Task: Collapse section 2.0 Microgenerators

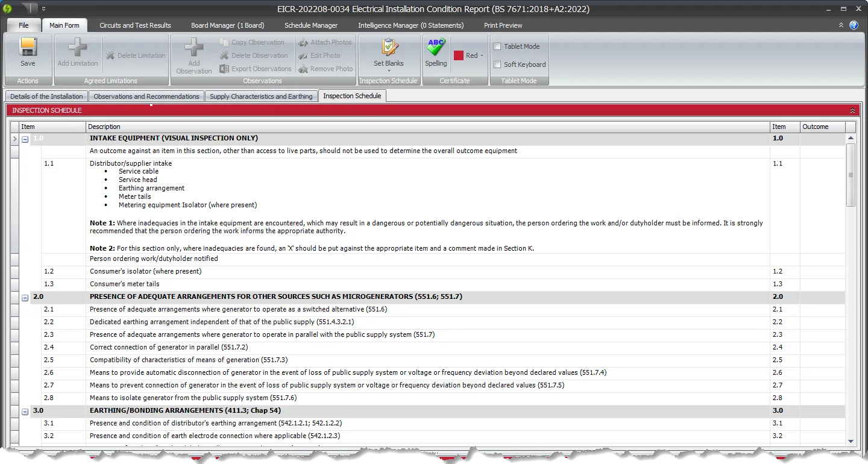Action: (25, 296)
